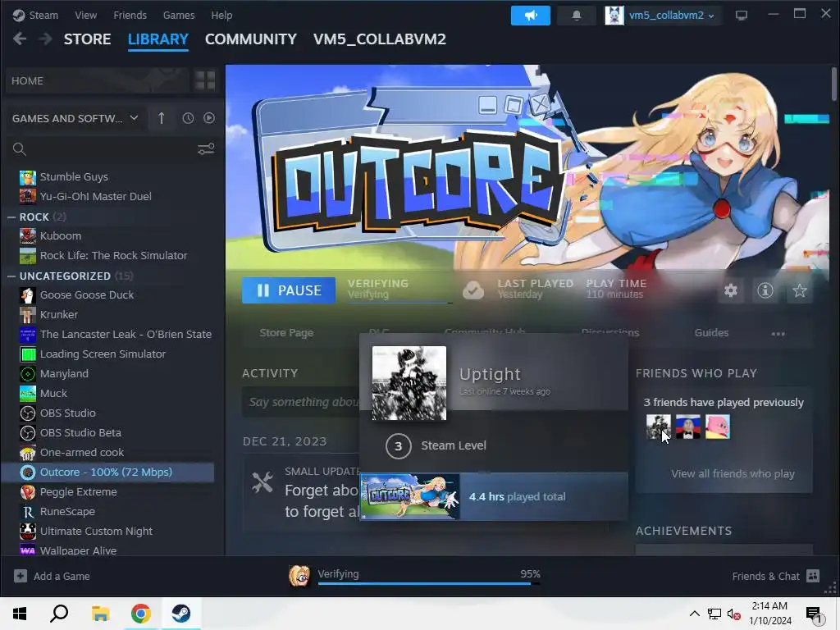
Task: Click Uptight's avatar in hover card
Action: (x=409, y=384)
